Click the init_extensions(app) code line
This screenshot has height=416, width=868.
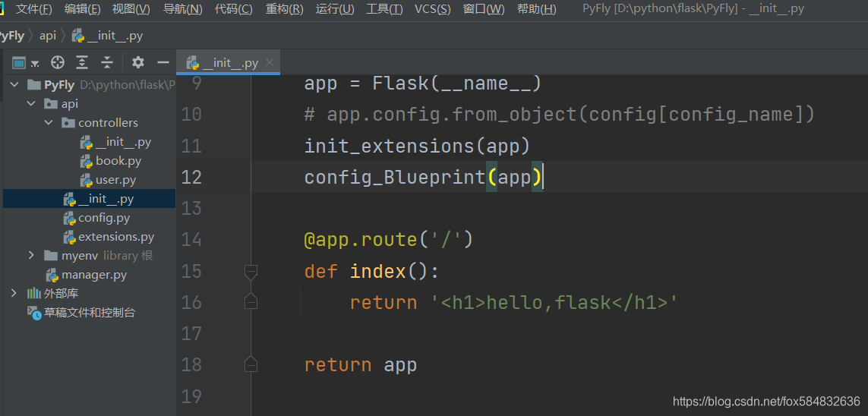pos(418,146)
